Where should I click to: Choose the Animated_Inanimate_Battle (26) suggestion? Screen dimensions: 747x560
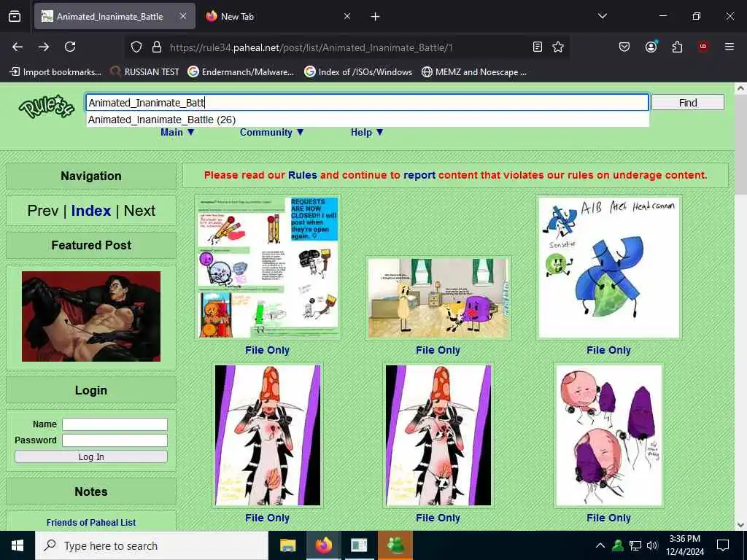pos(368,120)
